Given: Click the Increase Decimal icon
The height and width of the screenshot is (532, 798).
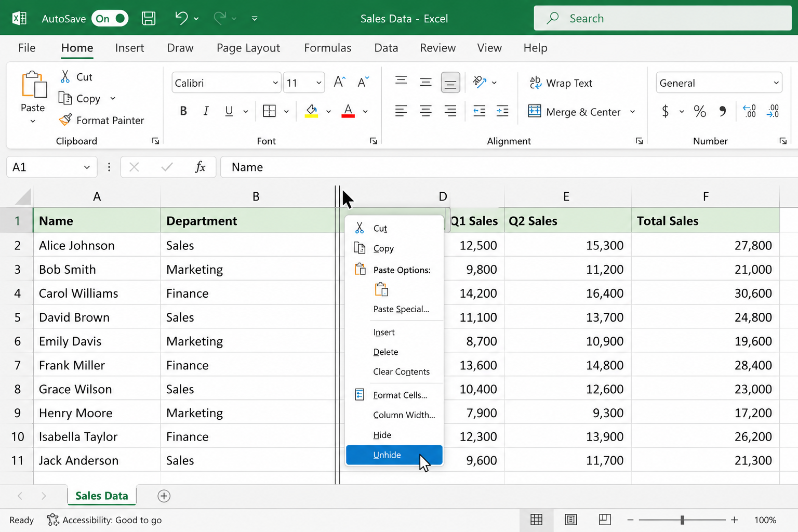Looking at the screenshot, I should (x=750, y=111).
